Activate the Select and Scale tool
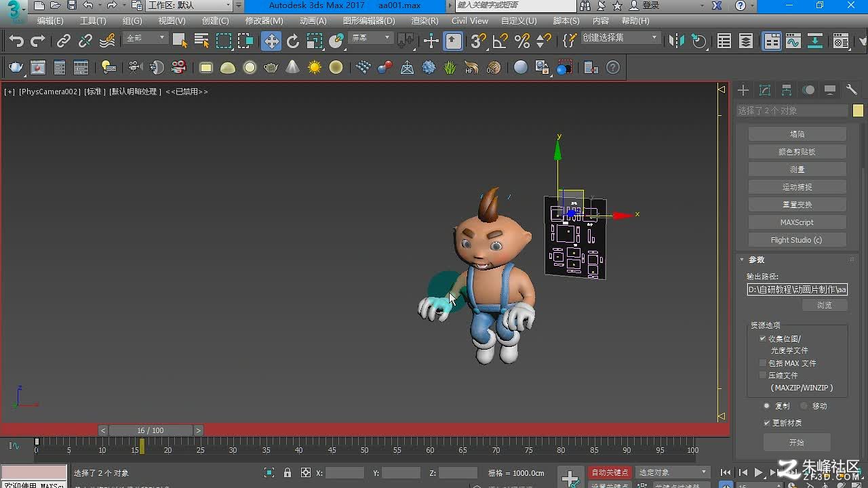868x488 pixels. coord(315,41)
